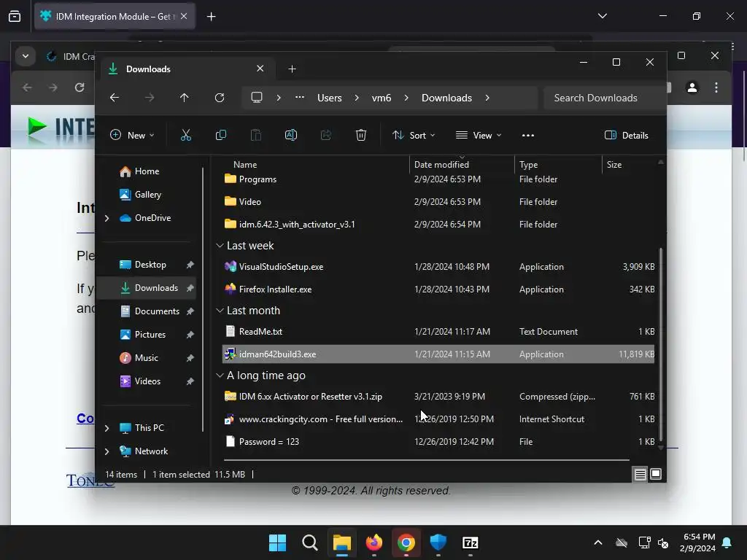747x560 pixels.
Task: Select idm.6.42.3_with_activator_v3.1 folder
Action: pos(438,225)
